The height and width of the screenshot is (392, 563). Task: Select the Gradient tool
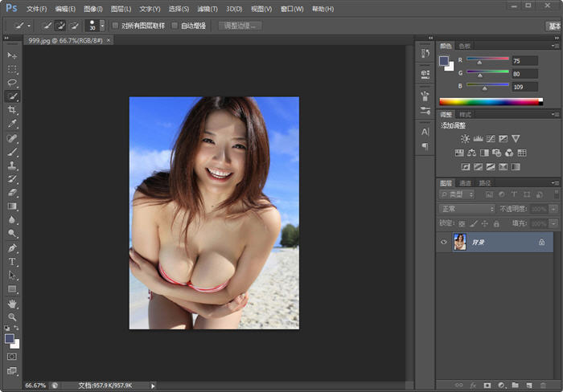pos(12,206)
